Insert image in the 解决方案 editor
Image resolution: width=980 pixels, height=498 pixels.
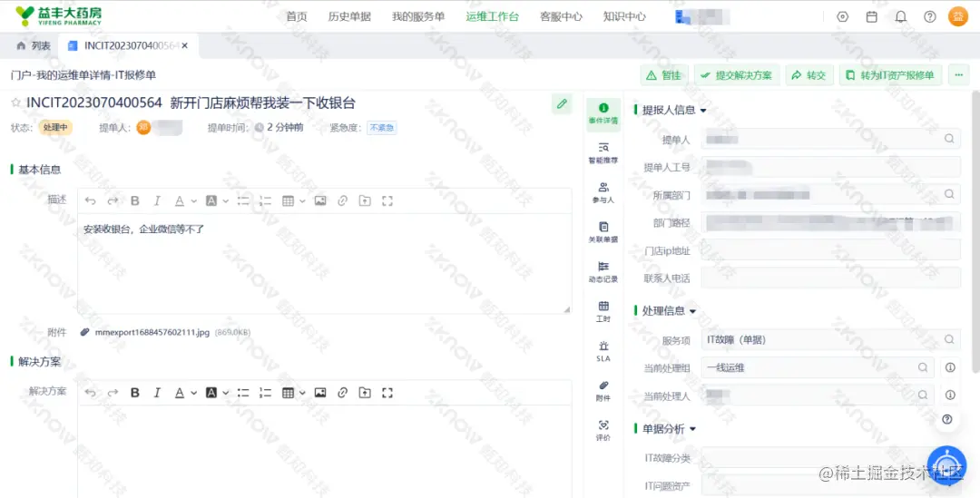320,393
